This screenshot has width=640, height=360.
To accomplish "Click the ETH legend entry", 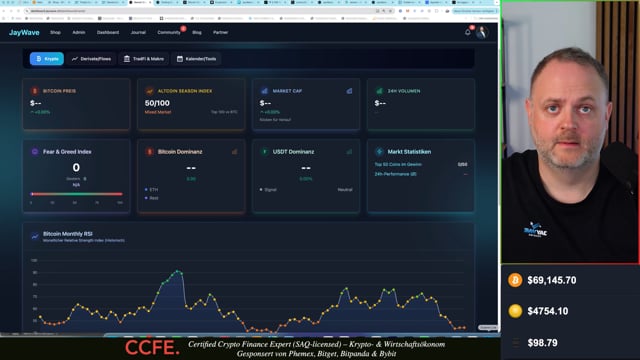I will (151, 189).
